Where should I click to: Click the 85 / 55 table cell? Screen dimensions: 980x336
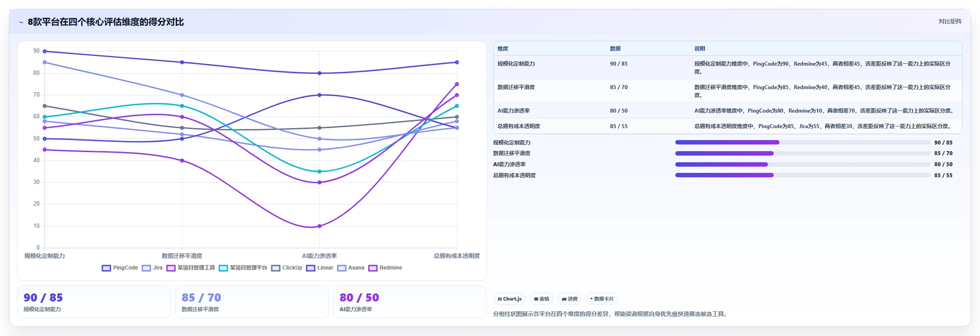pos(618,126)
